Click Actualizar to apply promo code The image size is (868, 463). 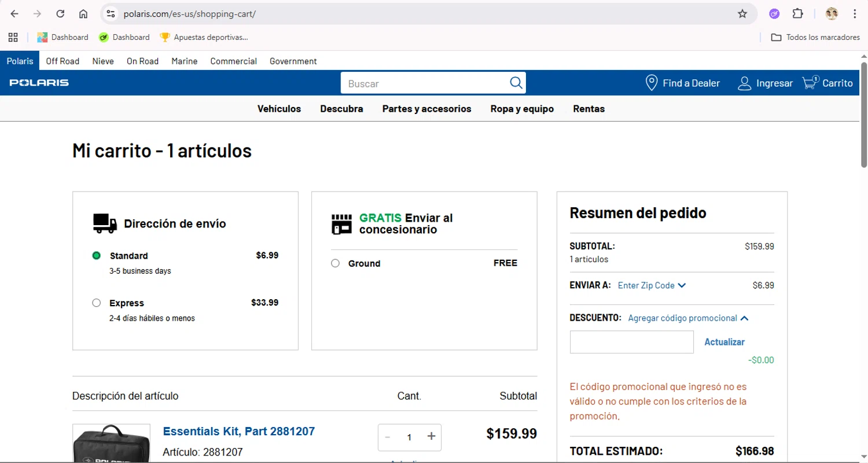pyautogui.click(x=724, y=342)
